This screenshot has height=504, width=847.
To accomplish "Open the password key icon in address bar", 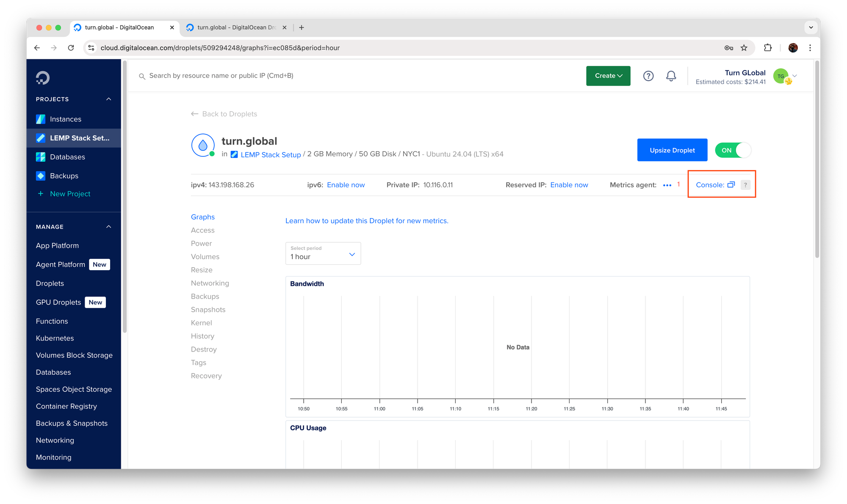I will 728,48.
